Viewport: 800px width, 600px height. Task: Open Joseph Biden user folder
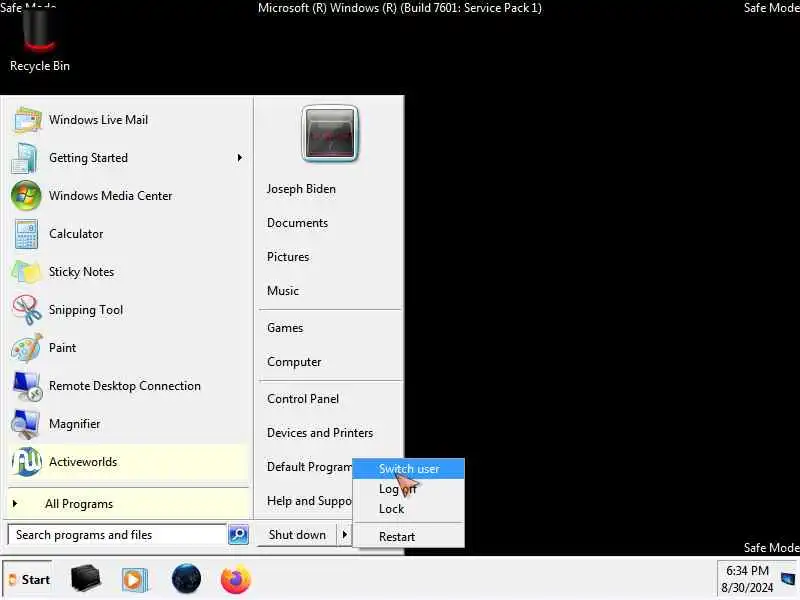point(301,189)
